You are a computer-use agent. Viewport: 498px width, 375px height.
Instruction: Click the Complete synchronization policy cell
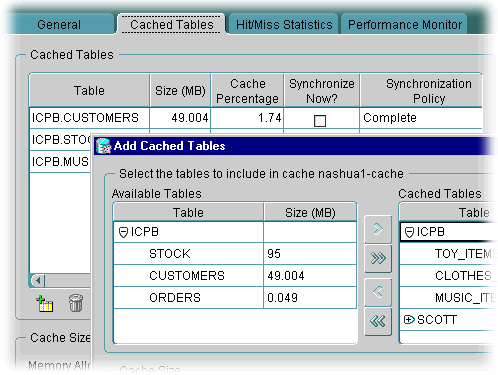click(x=421, y=118)
